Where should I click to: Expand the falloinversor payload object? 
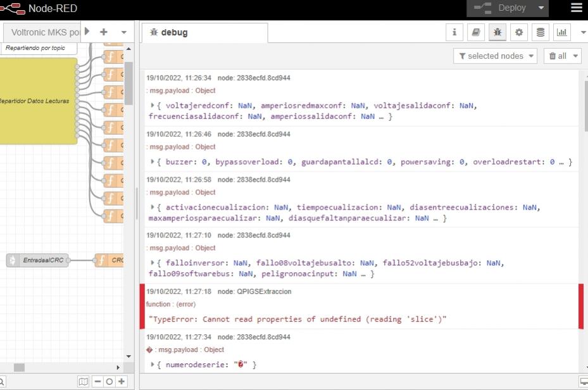coord(153,263)
